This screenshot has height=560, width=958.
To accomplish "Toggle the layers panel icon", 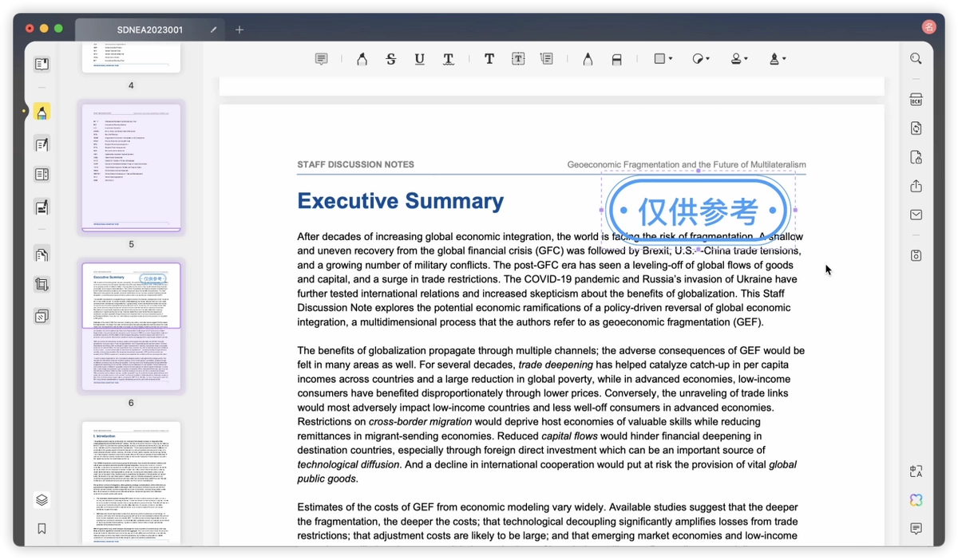I will coord(42,500).
